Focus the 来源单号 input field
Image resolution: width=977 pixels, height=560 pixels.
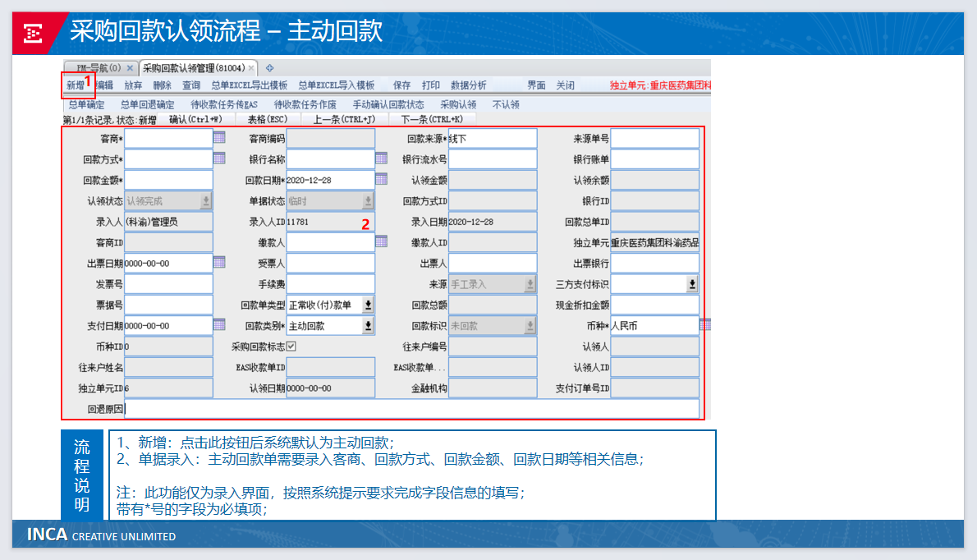[654, 138]
